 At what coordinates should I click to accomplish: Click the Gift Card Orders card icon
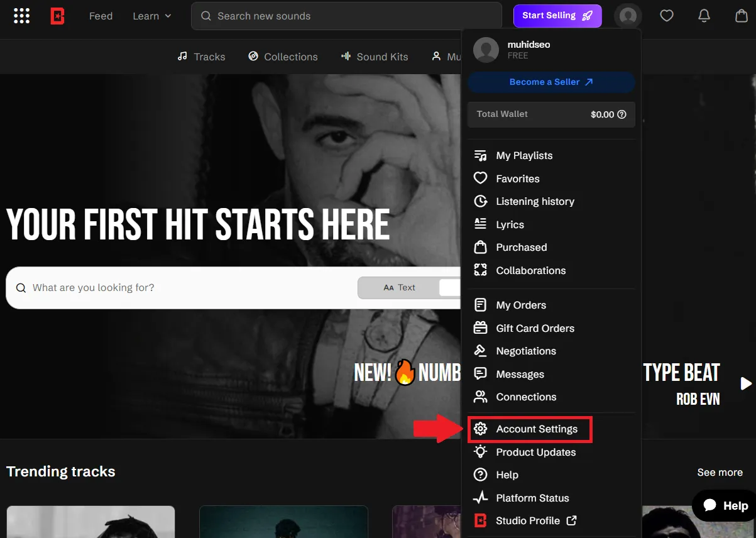[x=480, y=327]
